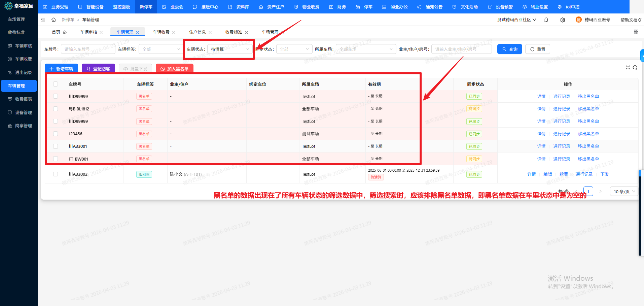The image size is (644, 306).
Task: Click the fullscreen expand icon above table
Action: click(628, 68)
